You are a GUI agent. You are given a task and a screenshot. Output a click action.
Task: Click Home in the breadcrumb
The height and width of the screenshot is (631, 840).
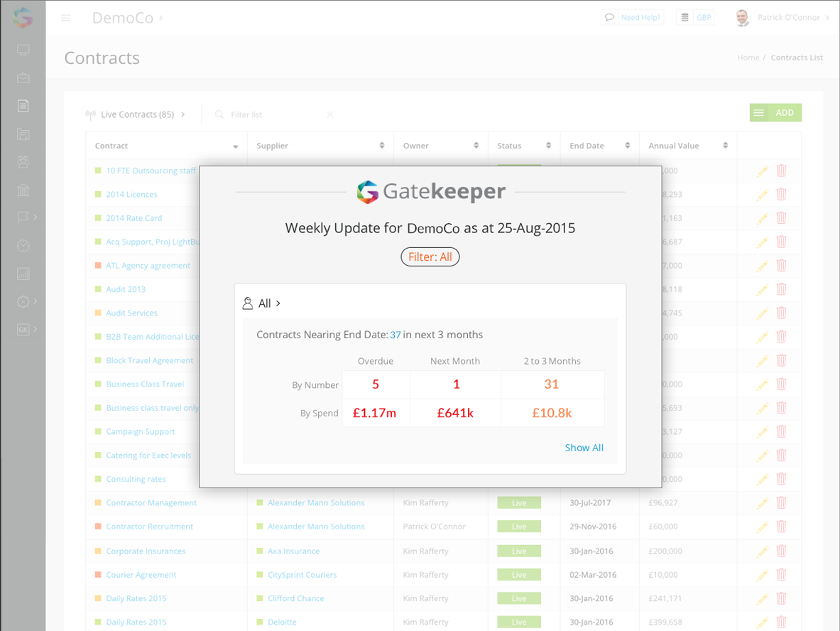click(x=748, y=58)
